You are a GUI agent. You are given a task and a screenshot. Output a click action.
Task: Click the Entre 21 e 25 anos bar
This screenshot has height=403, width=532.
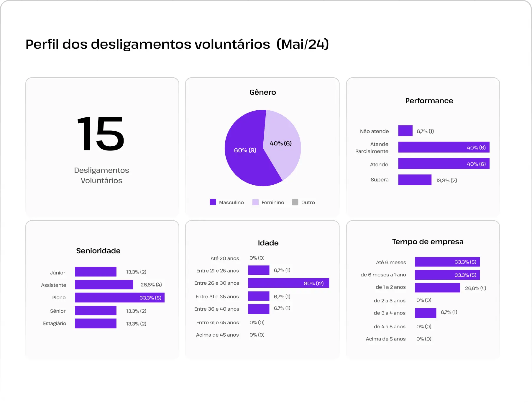[259, 270]
